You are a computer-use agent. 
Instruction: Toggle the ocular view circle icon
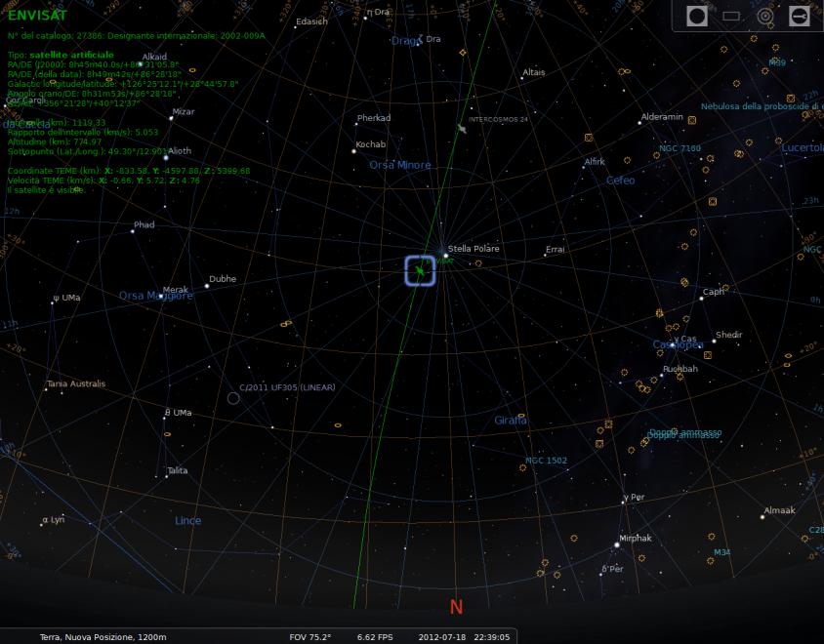pyautogui.click(x=697, y=17)
